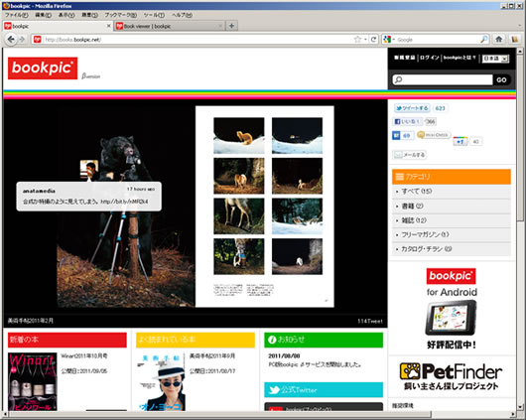Click the Twitter bird in 公式Twitter header
The width and height of the screenshot is (526, 420).
(x=274, y=390)
